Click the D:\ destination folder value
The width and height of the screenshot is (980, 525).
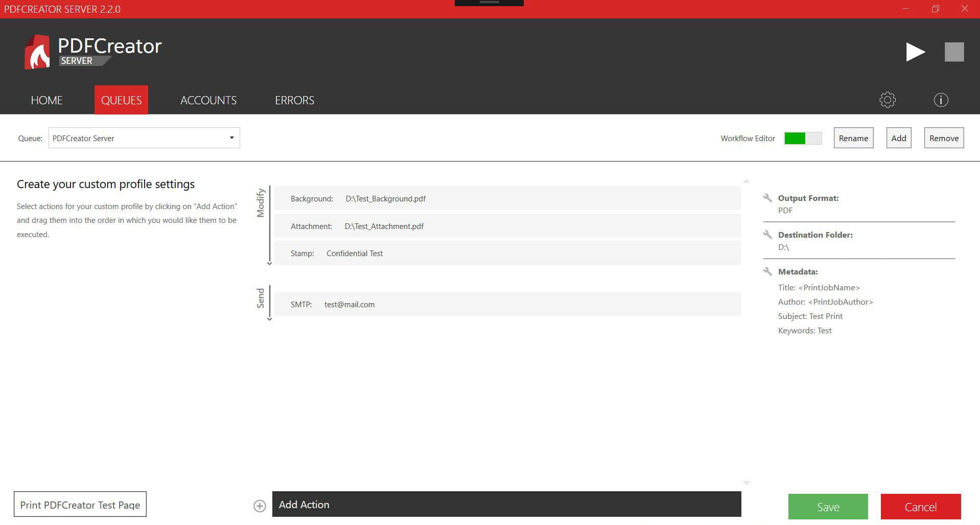(783, 247)
